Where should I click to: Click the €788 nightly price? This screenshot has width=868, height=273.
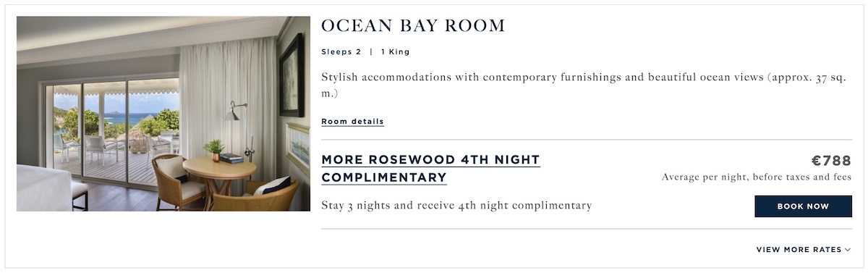[831, 161]
